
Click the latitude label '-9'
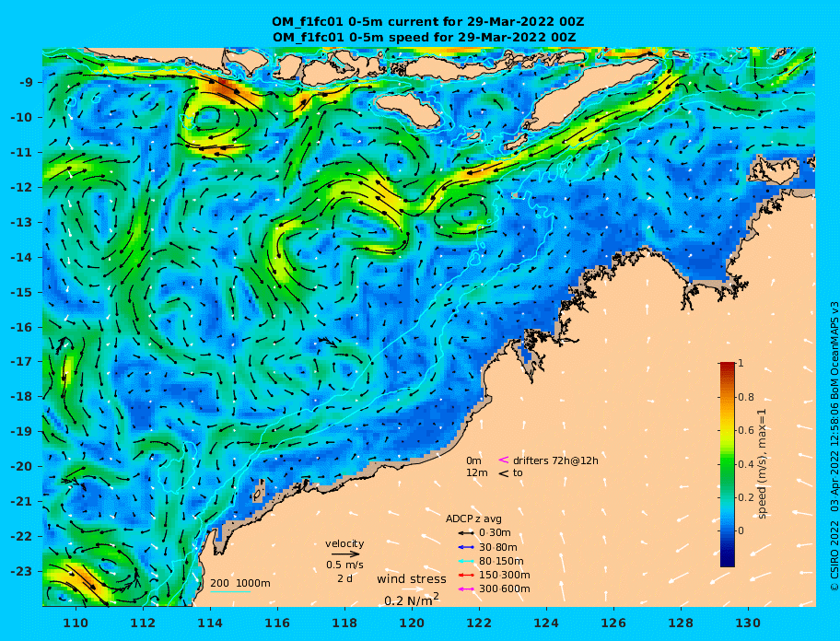point(26,83)
